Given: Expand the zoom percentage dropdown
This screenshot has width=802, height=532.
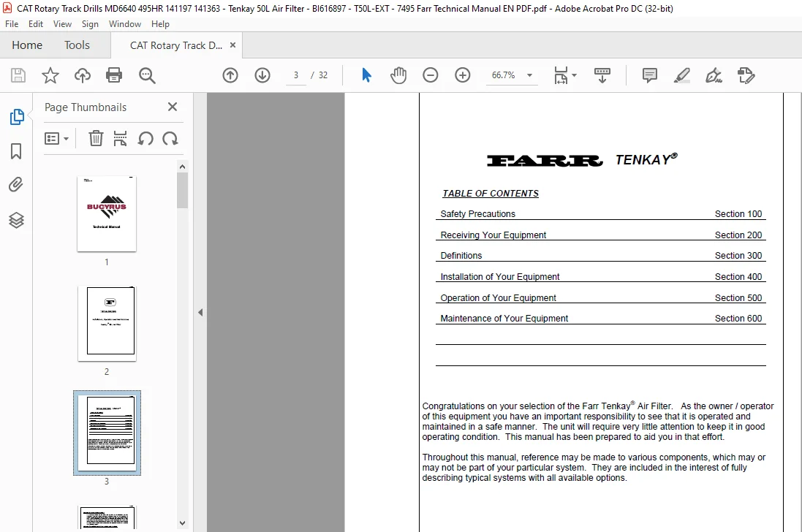Looking at the screenshot, I should point(530,75).
